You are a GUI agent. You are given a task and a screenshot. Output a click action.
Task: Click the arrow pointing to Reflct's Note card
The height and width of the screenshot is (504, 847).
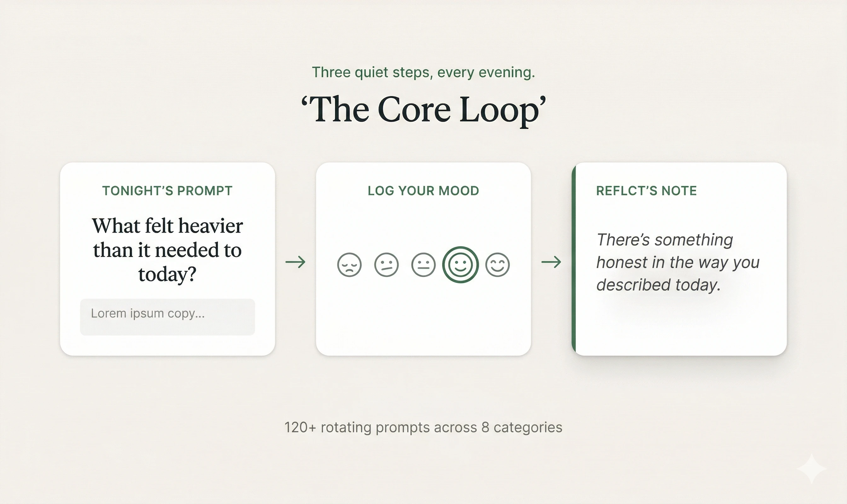[551, 262]
